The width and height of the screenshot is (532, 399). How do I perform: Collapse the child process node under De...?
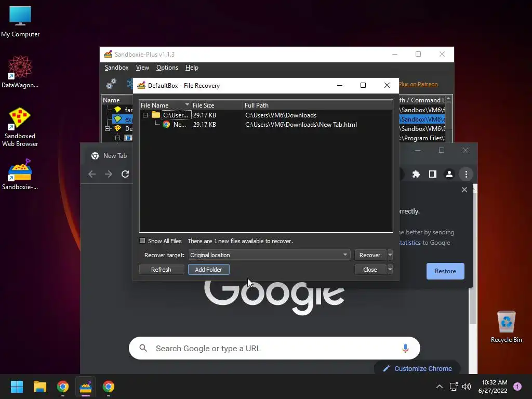coord(118,138)
